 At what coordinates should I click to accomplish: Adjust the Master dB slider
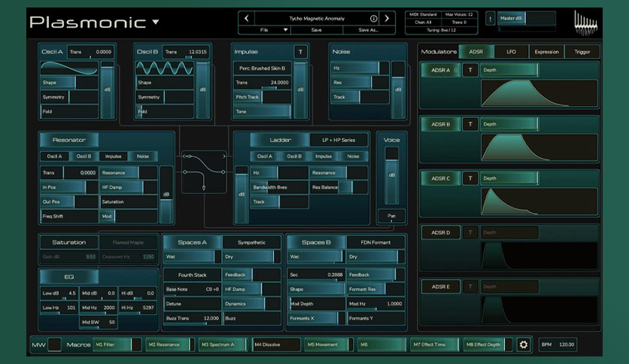click(x=527, y=19)
